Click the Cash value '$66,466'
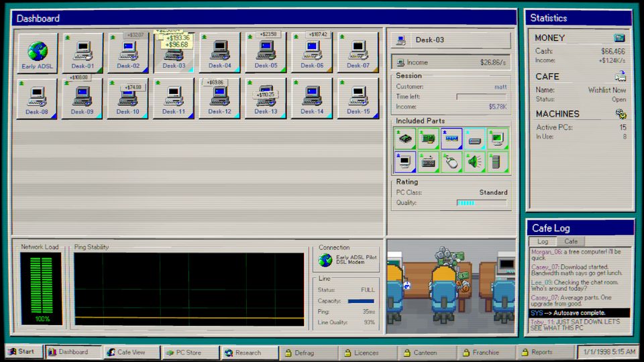The image size is (644, 362). [612, 52]
